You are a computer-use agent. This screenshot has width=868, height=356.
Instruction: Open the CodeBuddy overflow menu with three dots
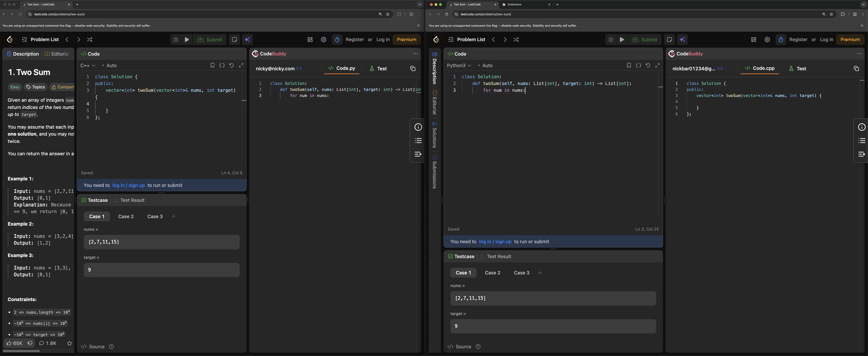415,54
